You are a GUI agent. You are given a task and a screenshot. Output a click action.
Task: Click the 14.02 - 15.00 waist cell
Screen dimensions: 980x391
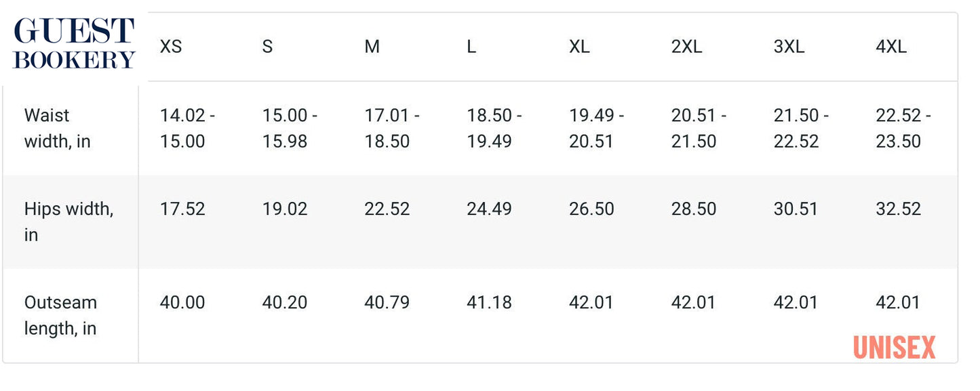coord(187,128)
